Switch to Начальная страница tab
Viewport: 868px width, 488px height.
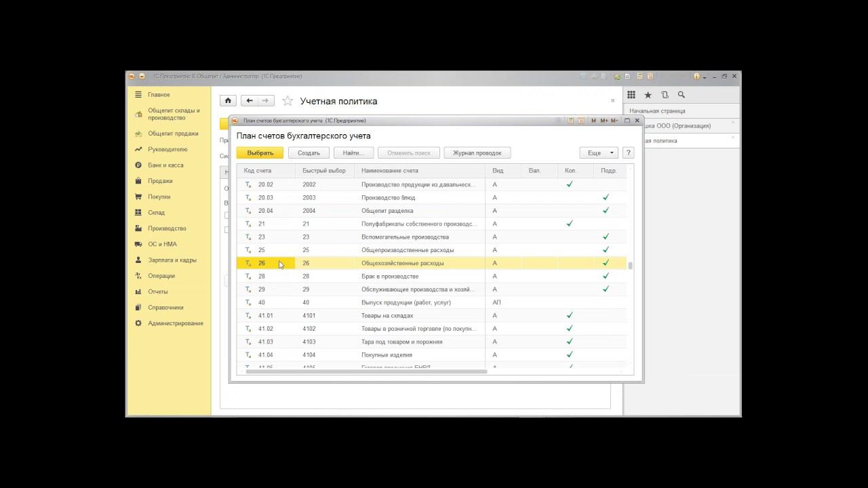point(657,111)
